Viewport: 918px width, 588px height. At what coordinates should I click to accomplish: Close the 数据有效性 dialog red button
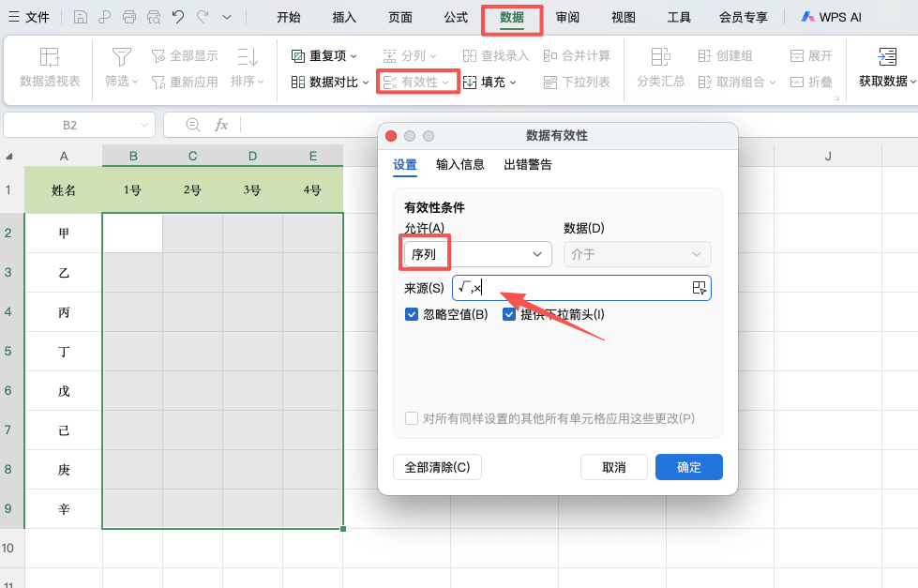coord(391,136)
